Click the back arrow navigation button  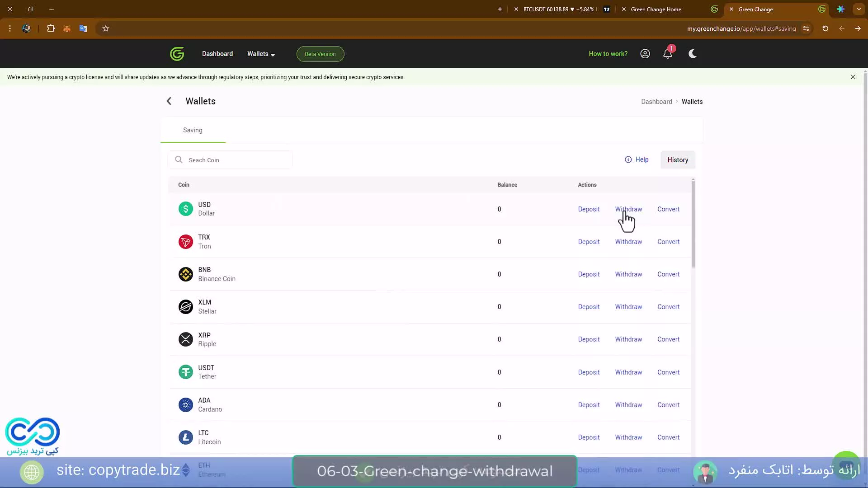click(x=170, y=101)
